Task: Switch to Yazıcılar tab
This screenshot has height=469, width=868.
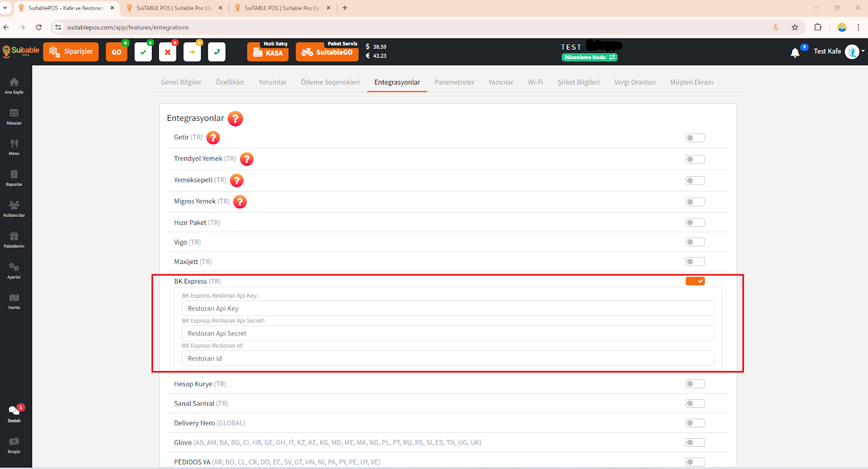Action: [501, 82]
